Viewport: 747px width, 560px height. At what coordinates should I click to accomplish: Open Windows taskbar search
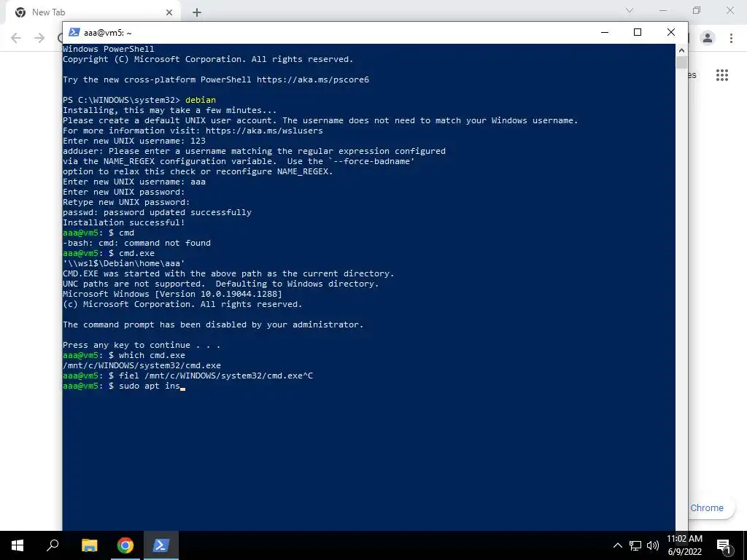(53, 545)
